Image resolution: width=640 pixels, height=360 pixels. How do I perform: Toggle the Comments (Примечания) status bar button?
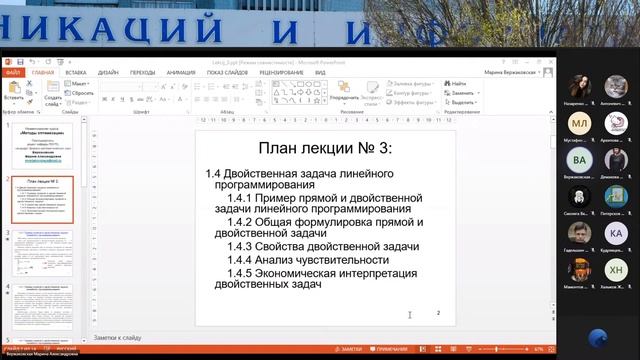pyautogui.click(x=389, y=349)
